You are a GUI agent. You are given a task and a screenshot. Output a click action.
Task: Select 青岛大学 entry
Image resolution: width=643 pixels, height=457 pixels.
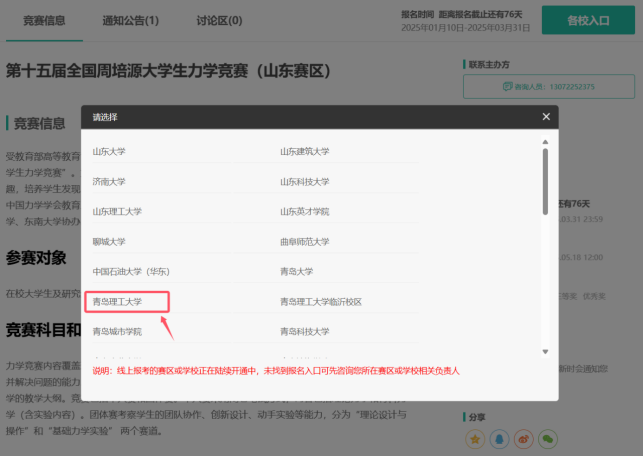(x=296, y=272)
